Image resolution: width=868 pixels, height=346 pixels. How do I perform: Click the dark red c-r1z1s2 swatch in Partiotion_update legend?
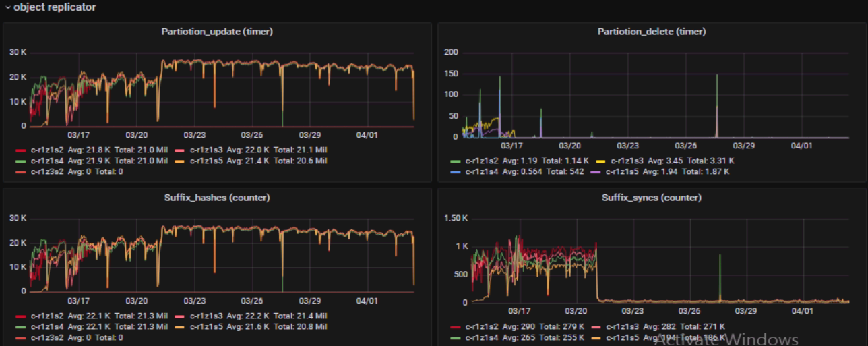(x=20, y=150)
